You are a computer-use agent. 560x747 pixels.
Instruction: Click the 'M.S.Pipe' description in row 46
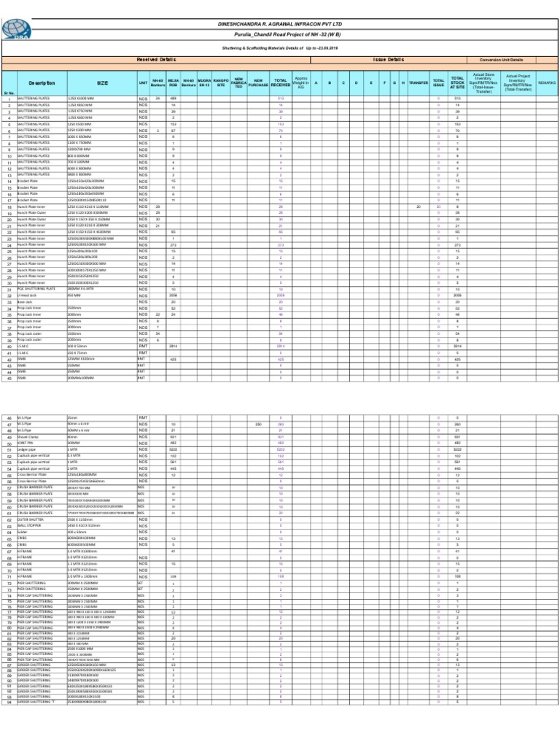click(x=42, y=418)
